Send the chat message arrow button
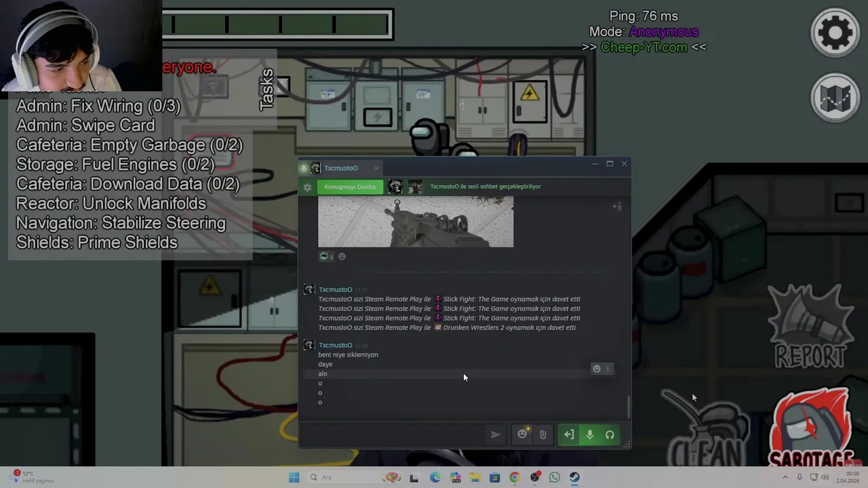 (x=496, y=435)
